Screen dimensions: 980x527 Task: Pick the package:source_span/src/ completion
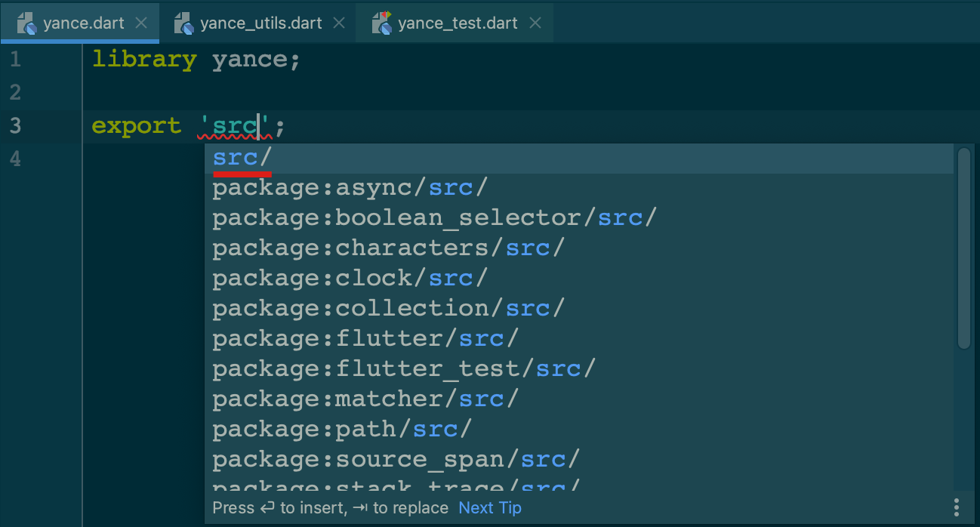(579, 460)
